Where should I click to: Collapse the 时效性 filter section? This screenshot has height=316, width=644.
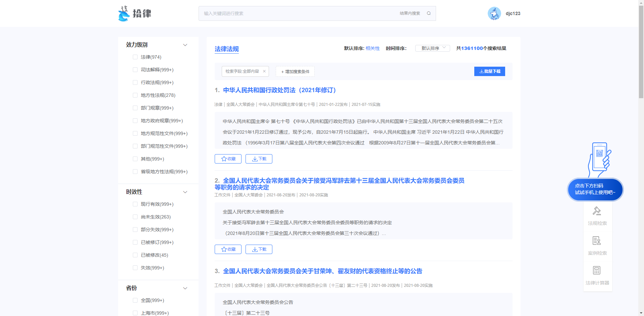pyautogui.click(x=185, y=192)
